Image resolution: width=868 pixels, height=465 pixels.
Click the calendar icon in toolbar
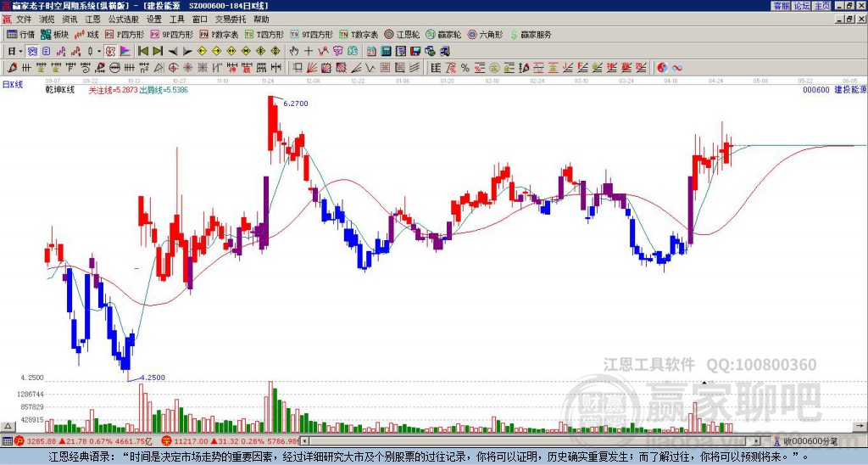[x=371, y=52]
